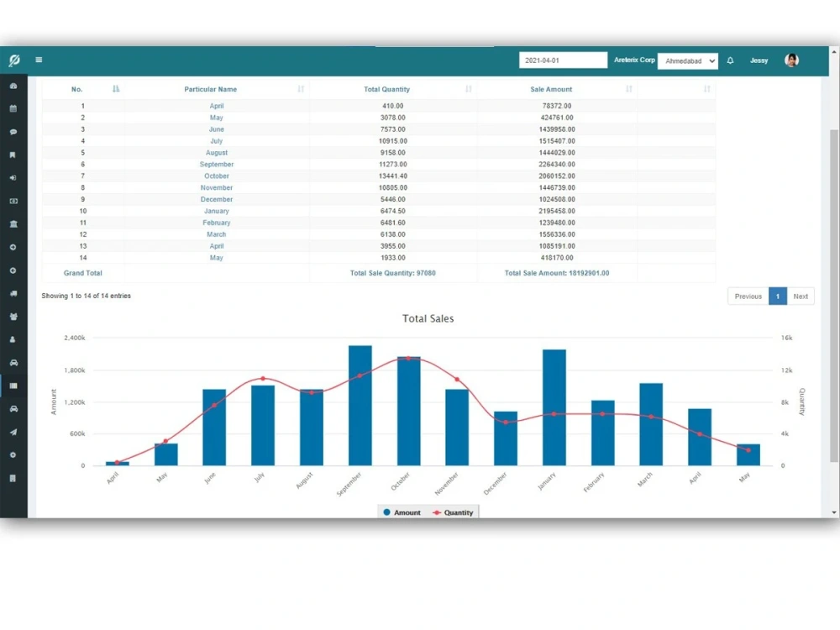
Task: Click the notification bell icon
Action: (730, 60)
